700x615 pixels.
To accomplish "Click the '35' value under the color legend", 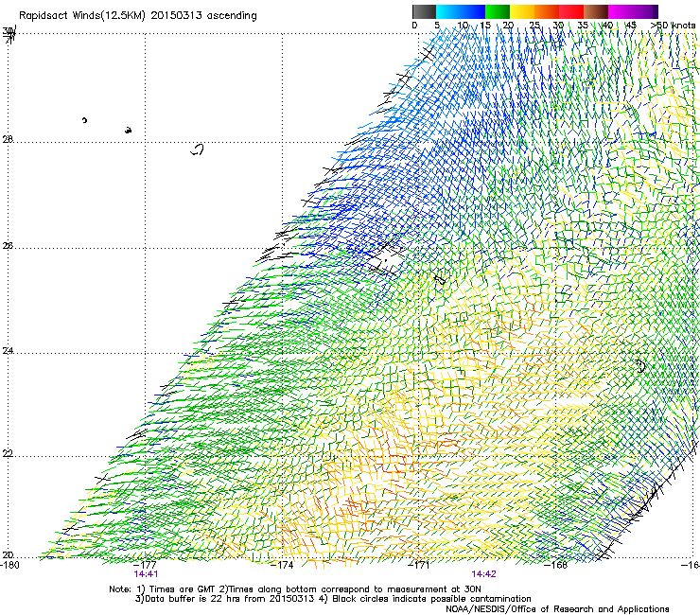I will click(x=583, y=26).
